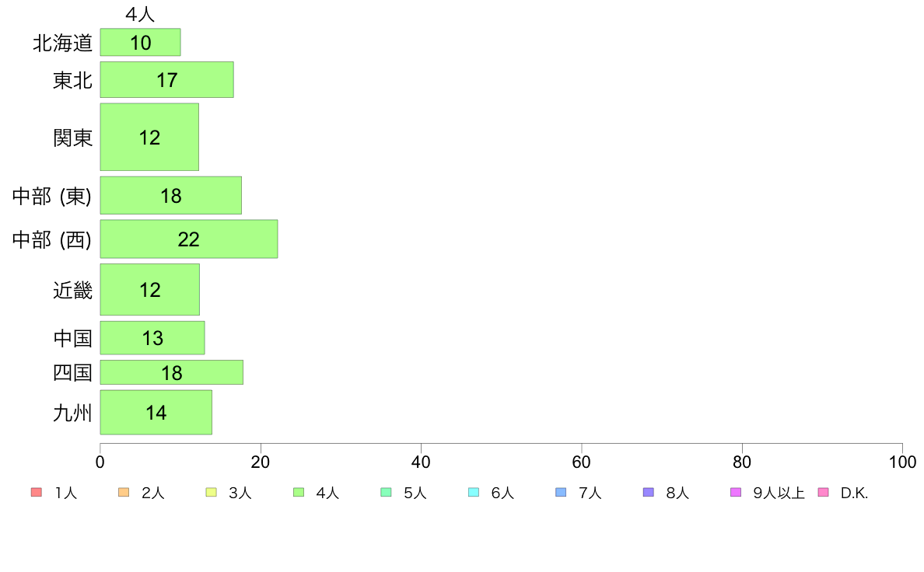Select the 近畿 bar
Screen dimensions: 924x572
[149, 290]
